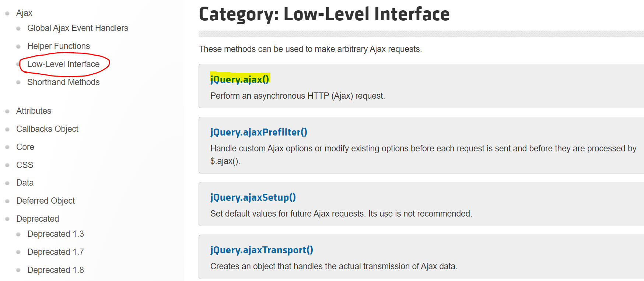
Task: Select Low-Level Interface in sidebar
Action: click(x=63, y=64)
